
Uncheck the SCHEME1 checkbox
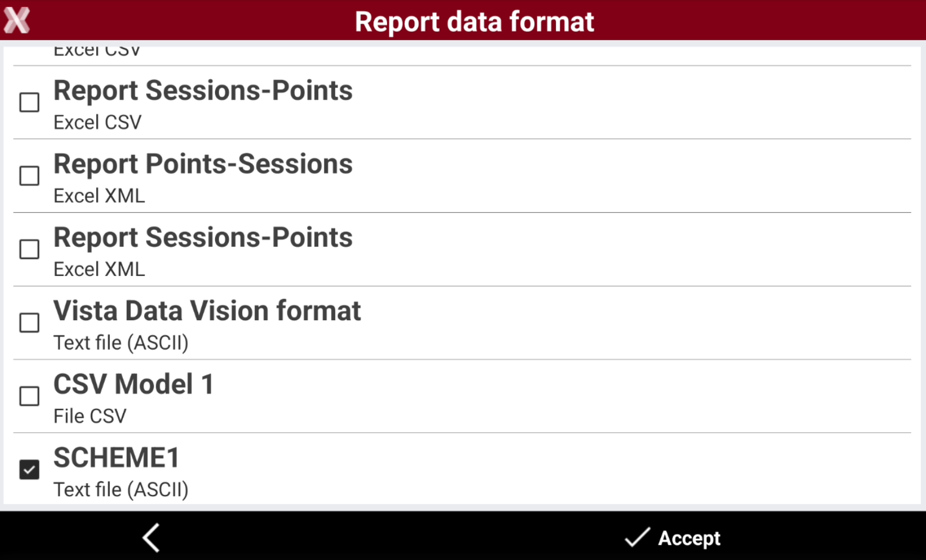(29, 469)
